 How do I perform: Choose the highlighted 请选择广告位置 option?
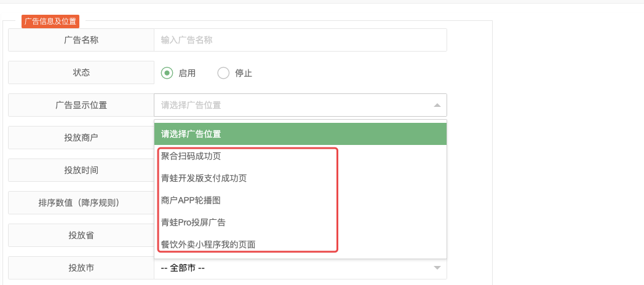(x=300, y=134)
